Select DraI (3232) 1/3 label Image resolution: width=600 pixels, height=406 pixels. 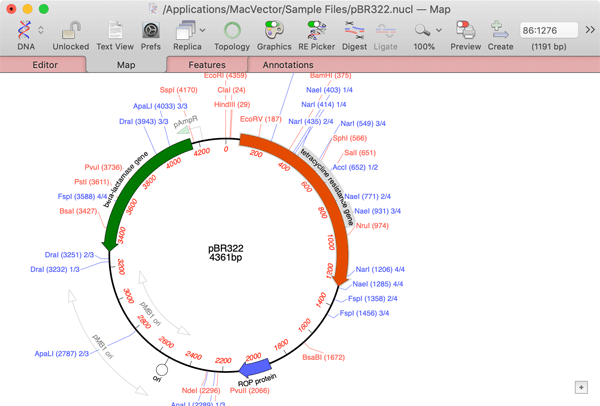55,269
